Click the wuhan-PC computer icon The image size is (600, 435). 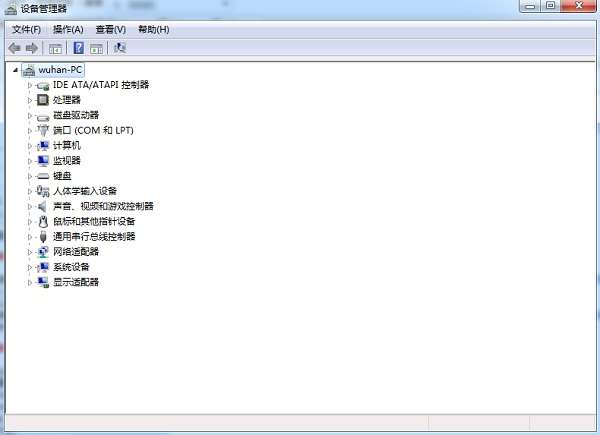(x=29, y=70)
